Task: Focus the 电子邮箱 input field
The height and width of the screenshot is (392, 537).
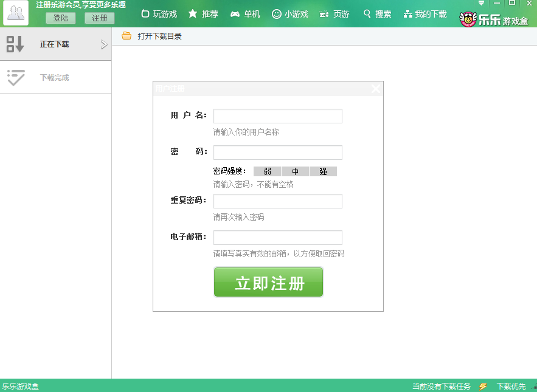Action: coord(277,238)
